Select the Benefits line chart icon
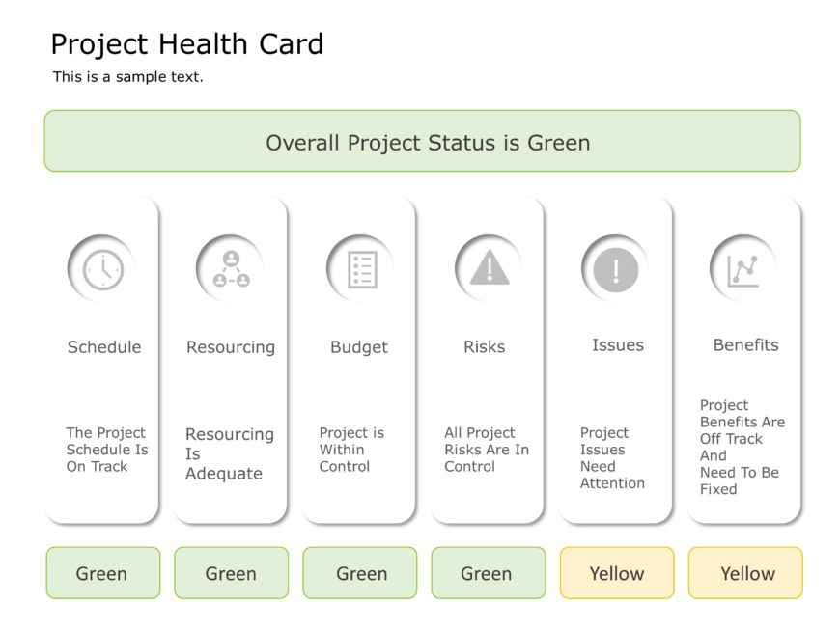840x630 pixels. pos(743,269)
